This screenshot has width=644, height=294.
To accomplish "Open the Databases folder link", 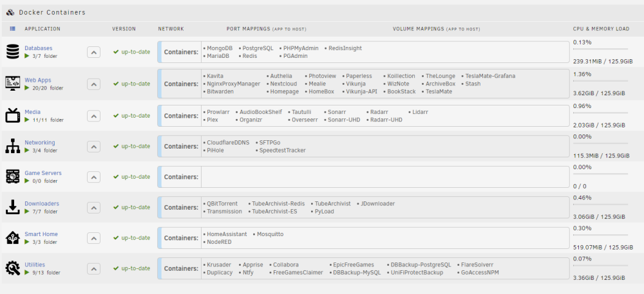I will tap(38, 48).
